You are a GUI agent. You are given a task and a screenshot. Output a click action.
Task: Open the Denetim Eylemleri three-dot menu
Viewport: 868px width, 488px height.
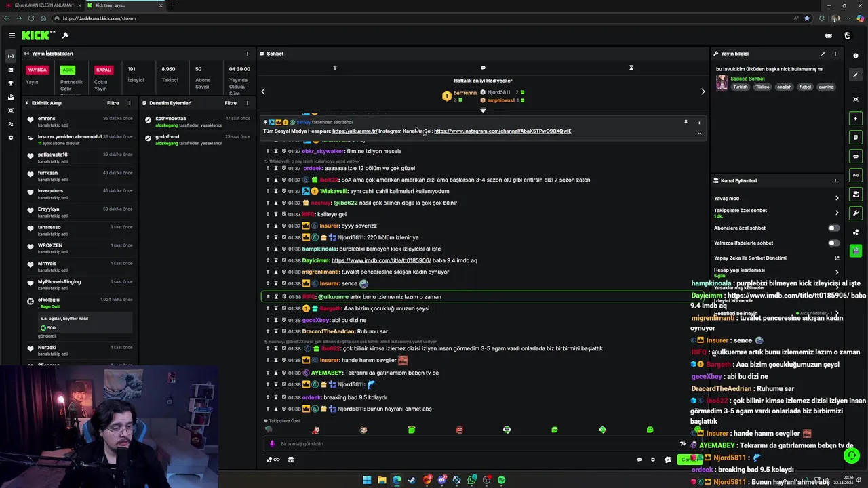click(248, 103)
